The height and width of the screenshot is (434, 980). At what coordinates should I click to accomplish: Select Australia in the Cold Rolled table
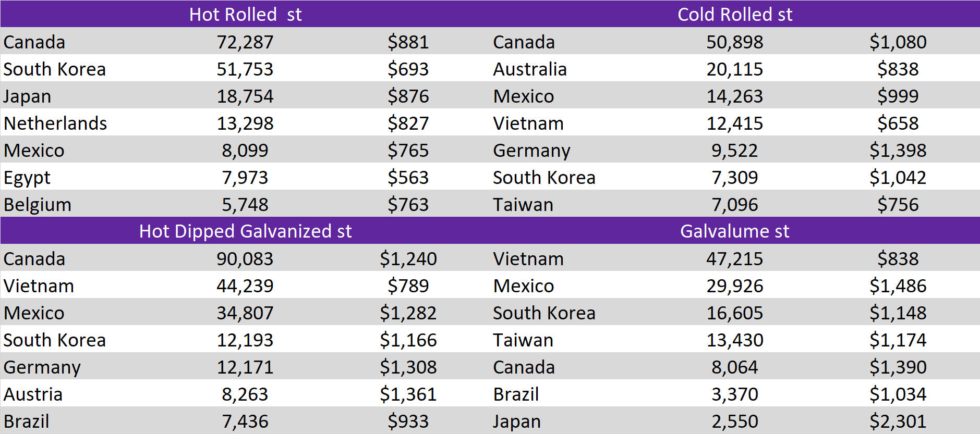(530, 69)
